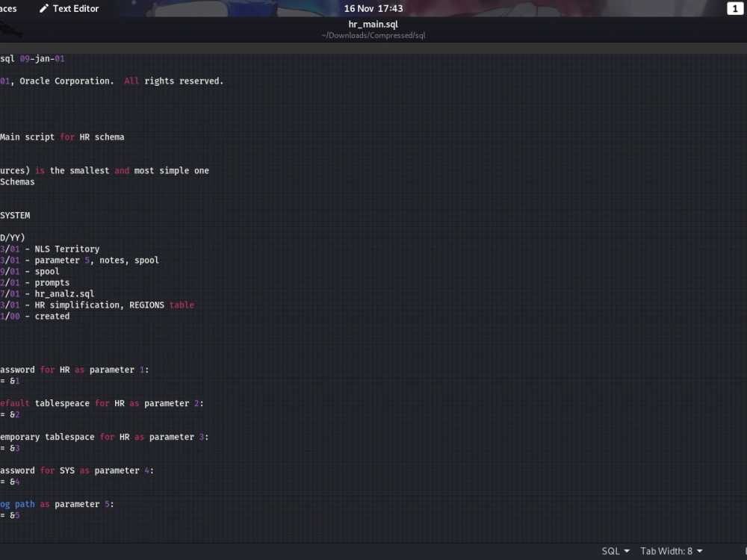Click the '= &5' line
Screen dimensions: 747x560
pos(10,515)
